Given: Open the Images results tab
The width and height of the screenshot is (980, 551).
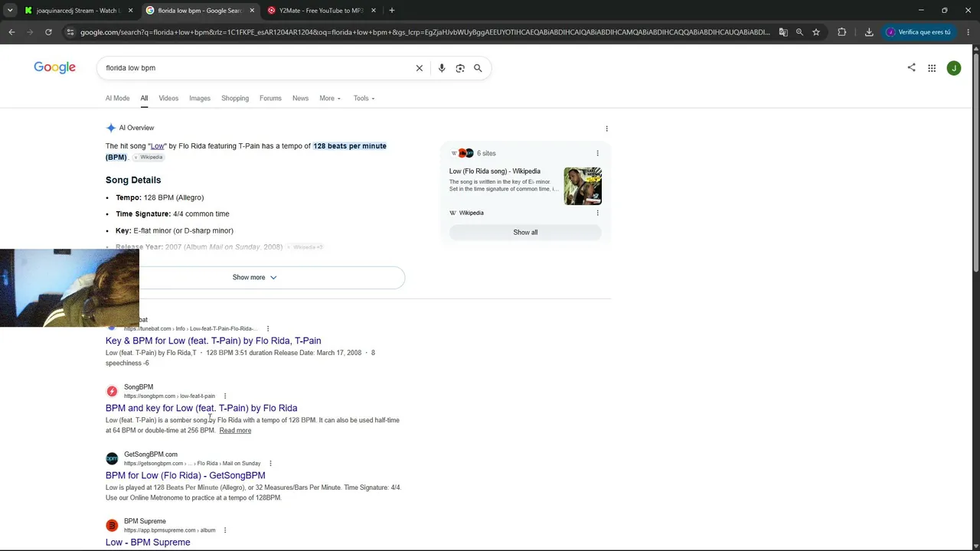Looking at the screenshot, I should (x=200, y=98).
